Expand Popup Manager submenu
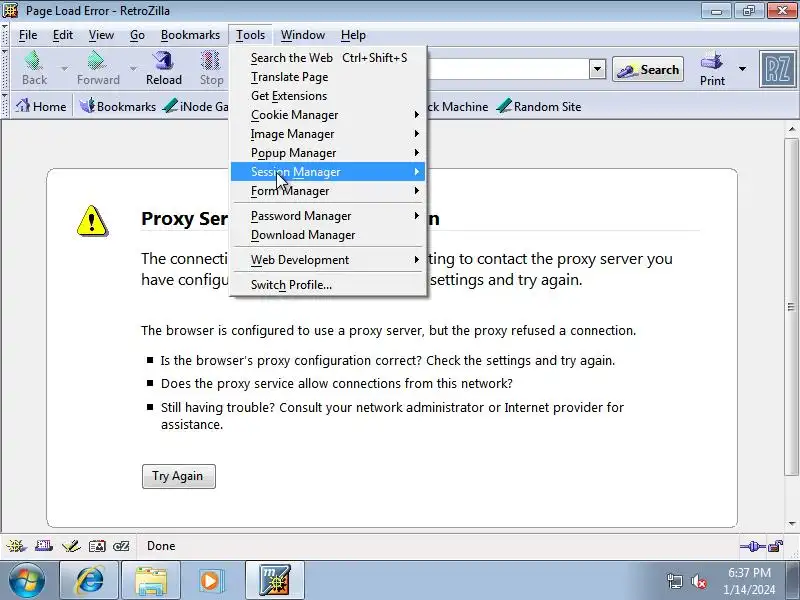Screen dimensions: 800x600 pyautogui.click(x=328, y=153)
